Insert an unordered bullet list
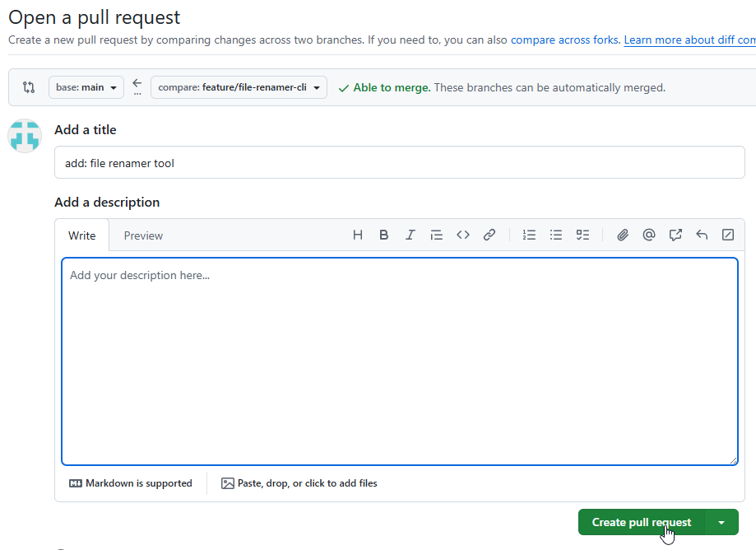The height and width of the screenshot is (550, 756). (556, 235)
